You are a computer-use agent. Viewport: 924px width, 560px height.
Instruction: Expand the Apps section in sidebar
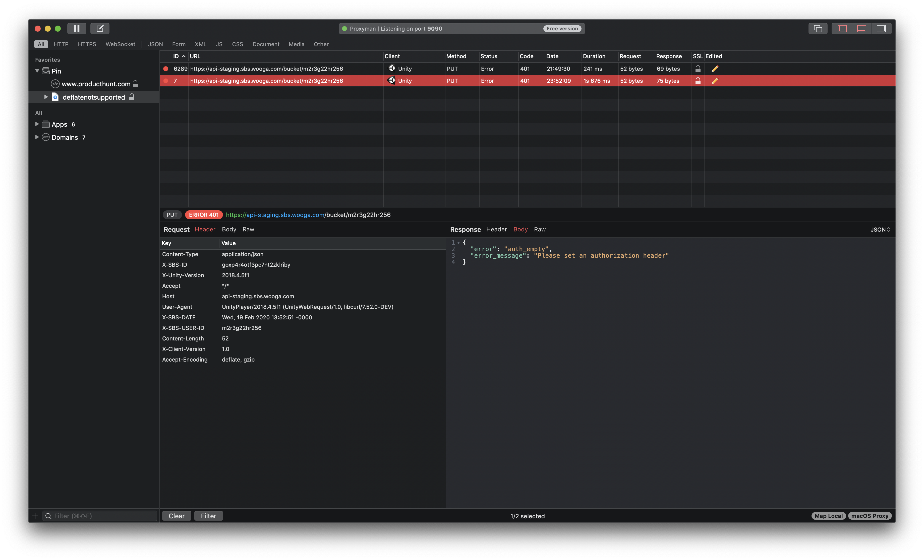click(37, 124)
